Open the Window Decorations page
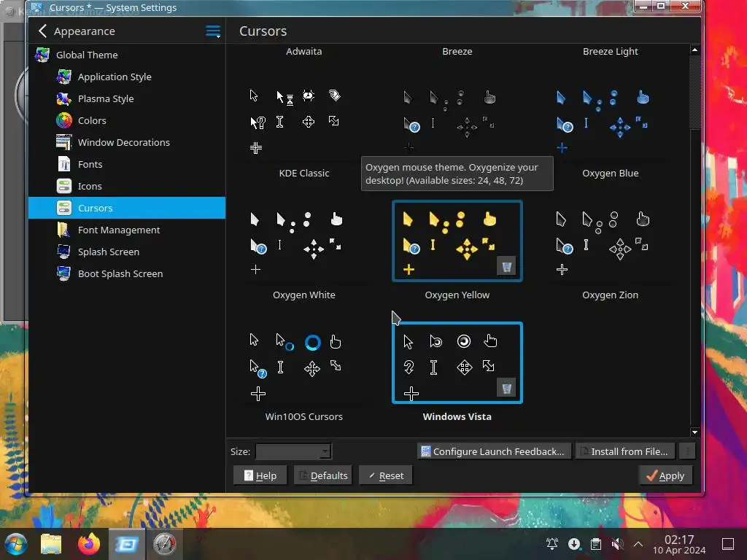 pos(127,142)
